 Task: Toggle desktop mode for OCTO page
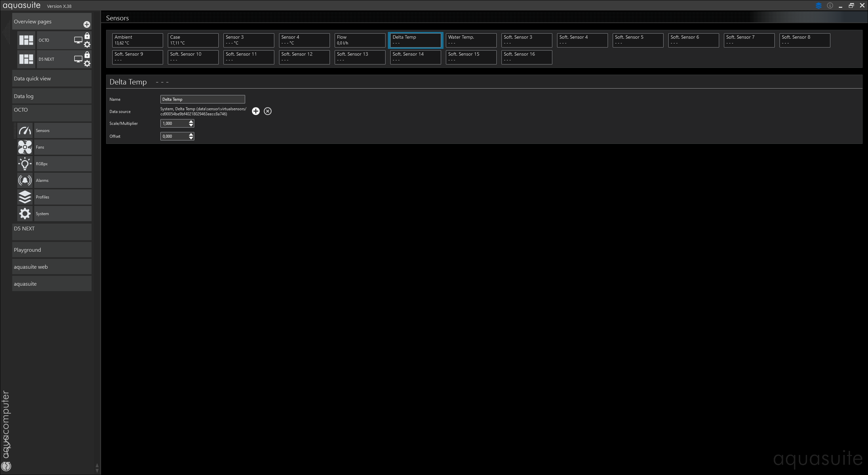(78, 40)
